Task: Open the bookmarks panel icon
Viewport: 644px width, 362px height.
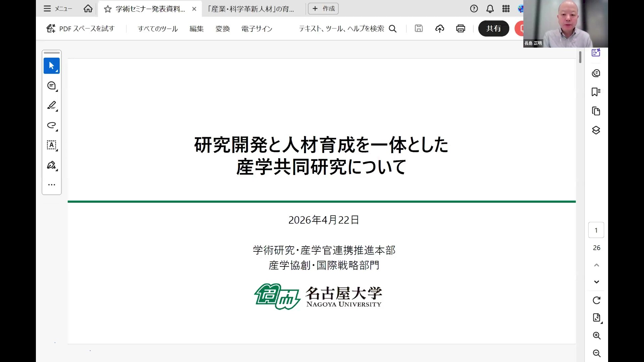Action: (x=596, y=92)
